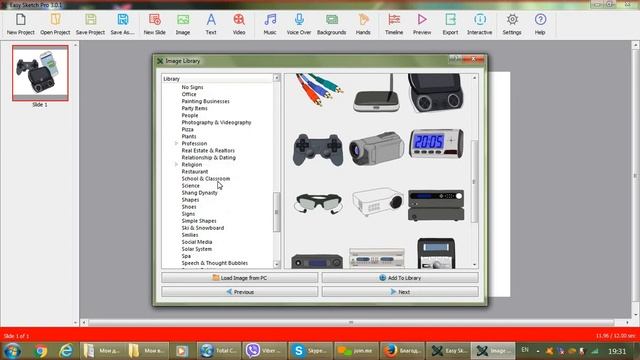Select the Shang Dynasty category
Viewport: 640px width, 360px height.
point(200,193)
